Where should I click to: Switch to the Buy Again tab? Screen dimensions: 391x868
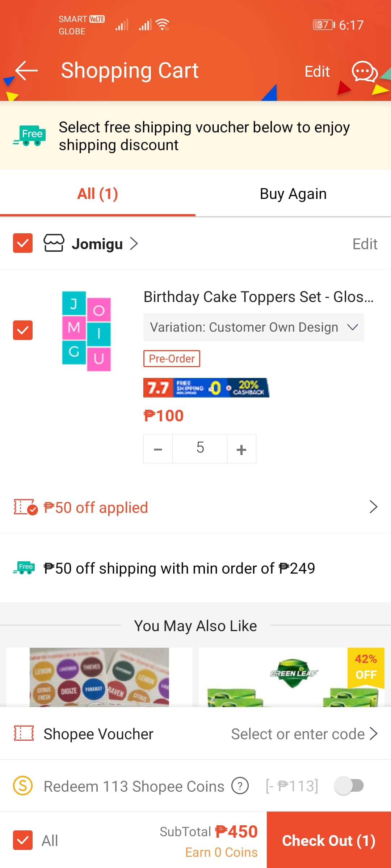click(293, 194)
